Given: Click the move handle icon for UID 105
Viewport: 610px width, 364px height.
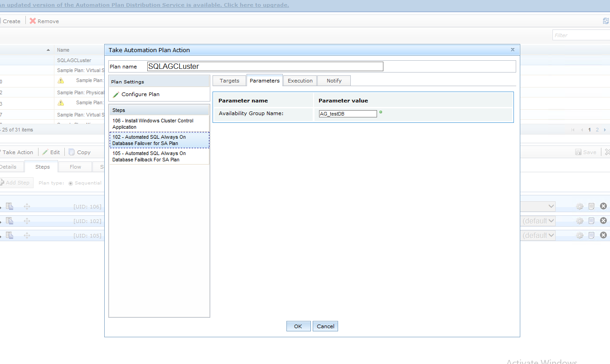Looking at the screenshot, I should (27, 235).
